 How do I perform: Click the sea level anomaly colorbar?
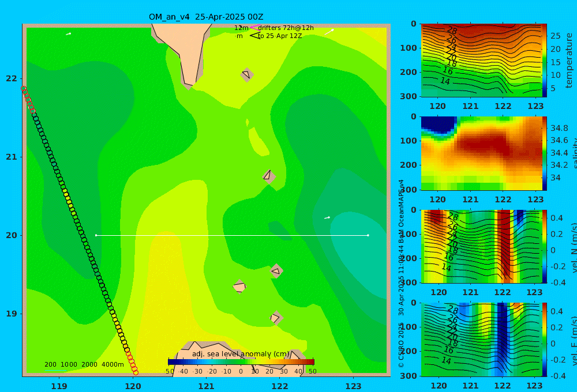pos(241,362)
